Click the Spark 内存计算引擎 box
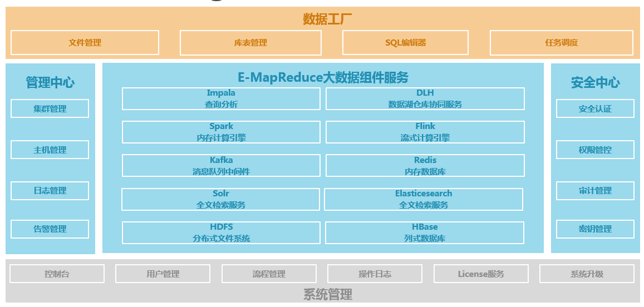This screenshot has height=307, width=644. coord(221,132)
